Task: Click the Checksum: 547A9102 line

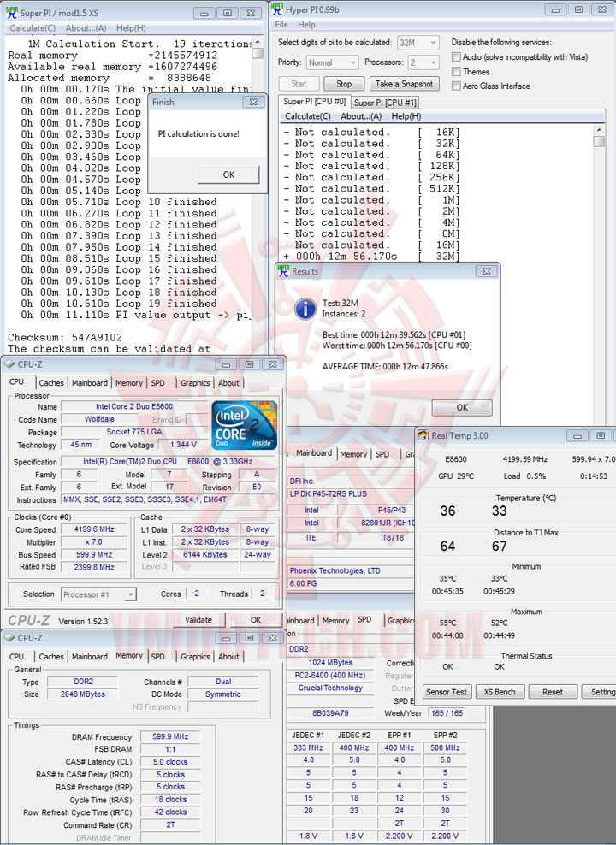Action: pos(65,337)
